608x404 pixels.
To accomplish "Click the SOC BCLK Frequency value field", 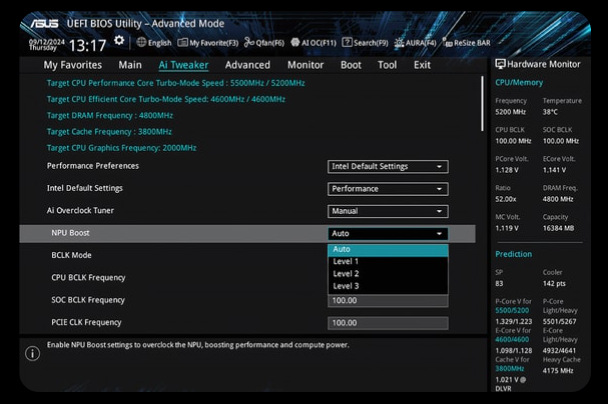I will coord(388,300).
